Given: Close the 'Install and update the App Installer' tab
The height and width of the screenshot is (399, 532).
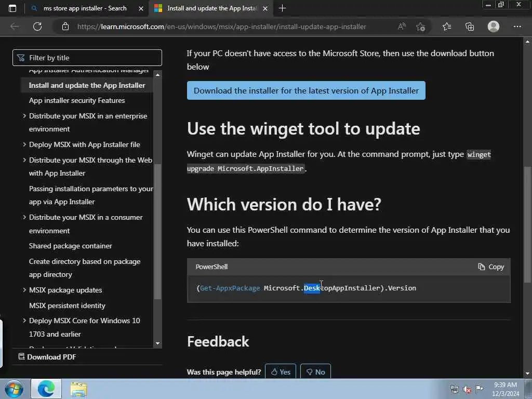Looking at the screenshot, I should pyautogui.click(x=265, y=8).
